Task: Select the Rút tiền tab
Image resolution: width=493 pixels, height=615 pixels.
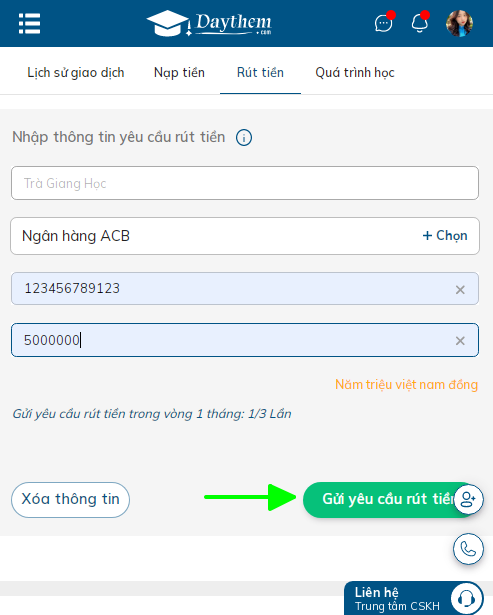Action: coord(260,73)
